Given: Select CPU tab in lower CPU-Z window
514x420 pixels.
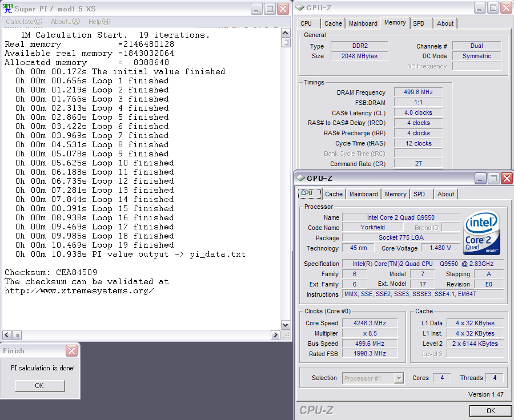Looking at the screenshot, I should coord(310,193).
